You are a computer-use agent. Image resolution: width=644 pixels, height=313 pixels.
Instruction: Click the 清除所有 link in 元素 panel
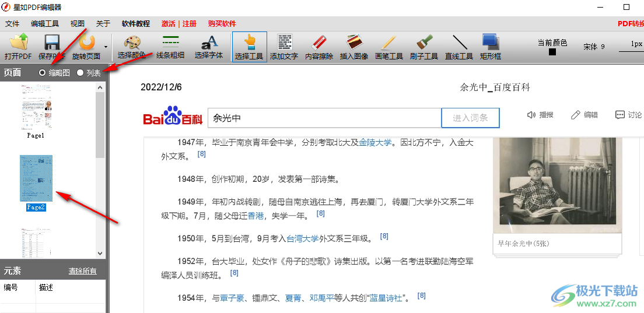(x=83, y=271)
